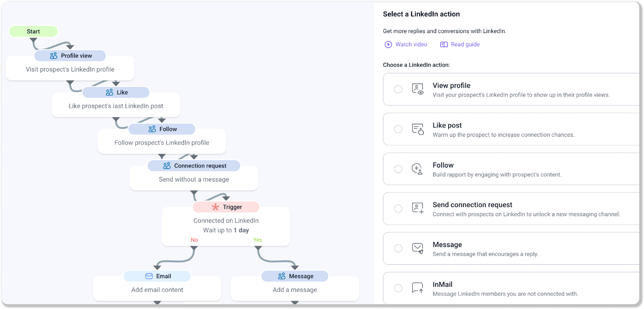The width and height of the screenshot is (644, 309).
Task: Click the Send connection request icon
Action: point(417,208)
